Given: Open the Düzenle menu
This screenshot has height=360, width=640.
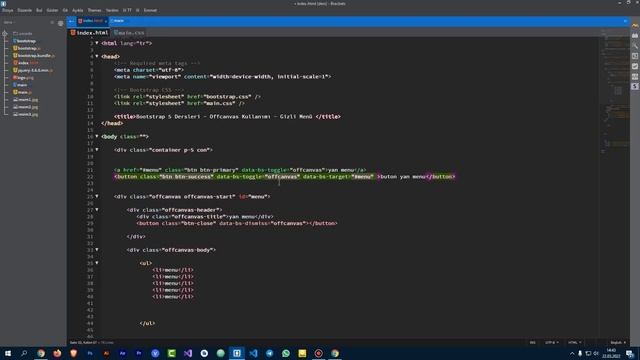Looking at the screenshot, I should click(24, 10).
